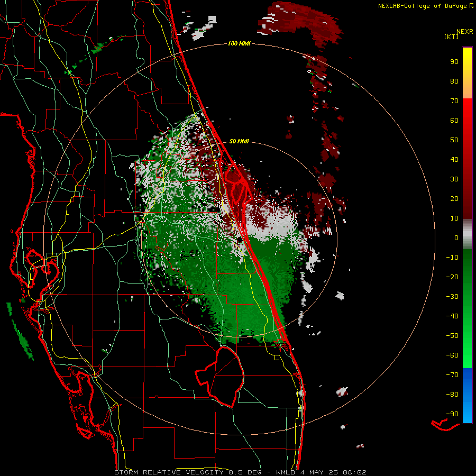Select the -40 value on velocity scale
The image size is (476, 476).
452,316
